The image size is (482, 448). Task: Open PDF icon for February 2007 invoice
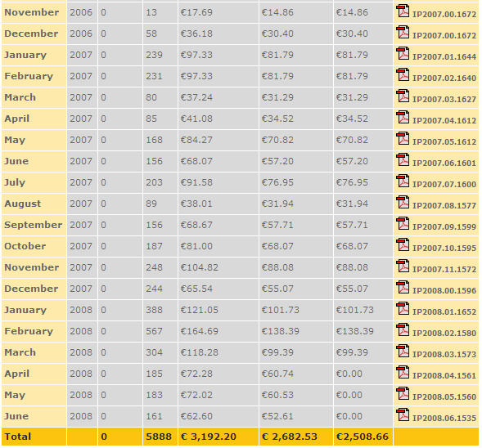click(403, 74)
